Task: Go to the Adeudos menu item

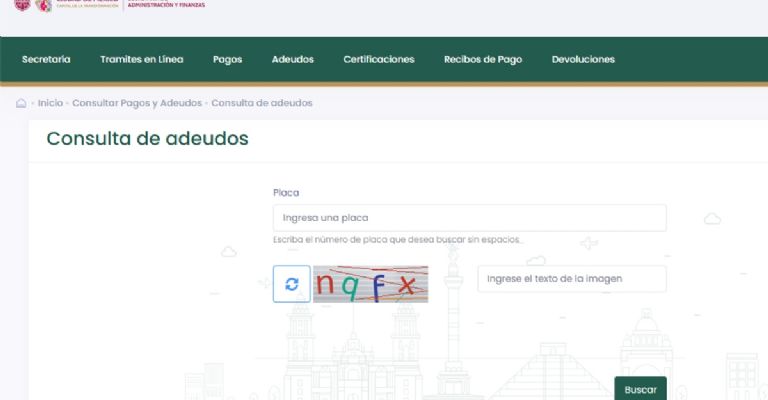Action: click(x=292, y=59)
